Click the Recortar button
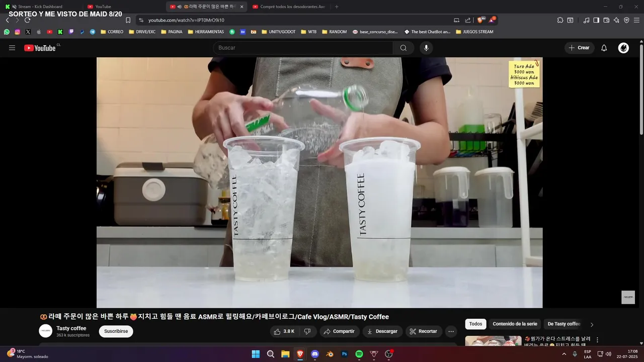The width and height of the screenshot is (644, 362). click(x=424, y=331)
